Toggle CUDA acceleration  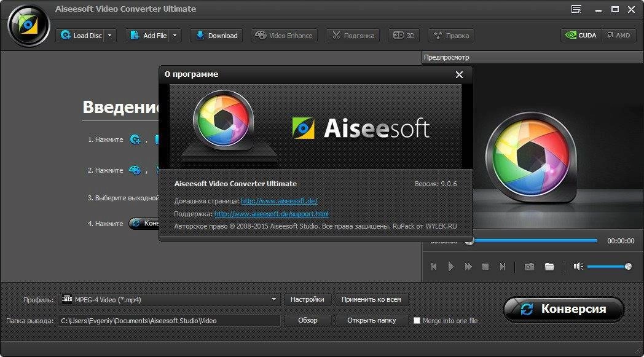581,35
